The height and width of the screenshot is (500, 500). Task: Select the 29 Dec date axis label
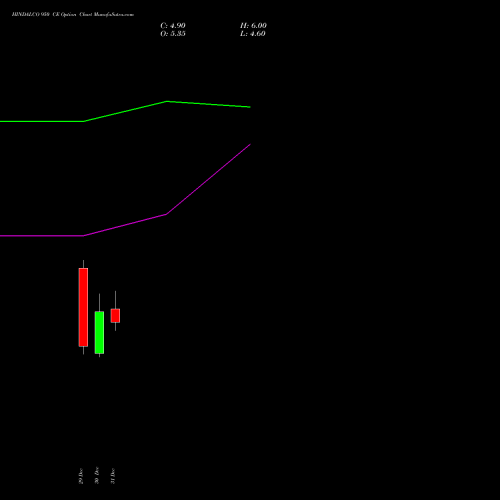(x=81, y=476)
